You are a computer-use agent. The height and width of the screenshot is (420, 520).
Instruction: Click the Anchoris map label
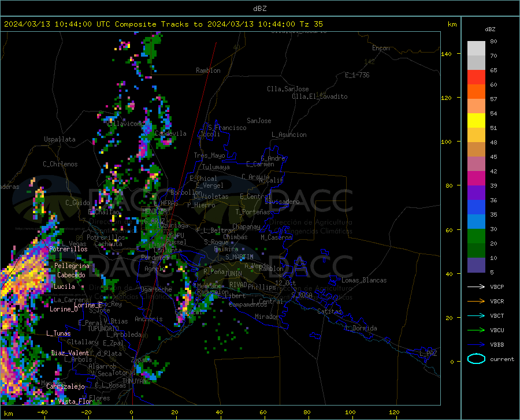pos(148,319)
